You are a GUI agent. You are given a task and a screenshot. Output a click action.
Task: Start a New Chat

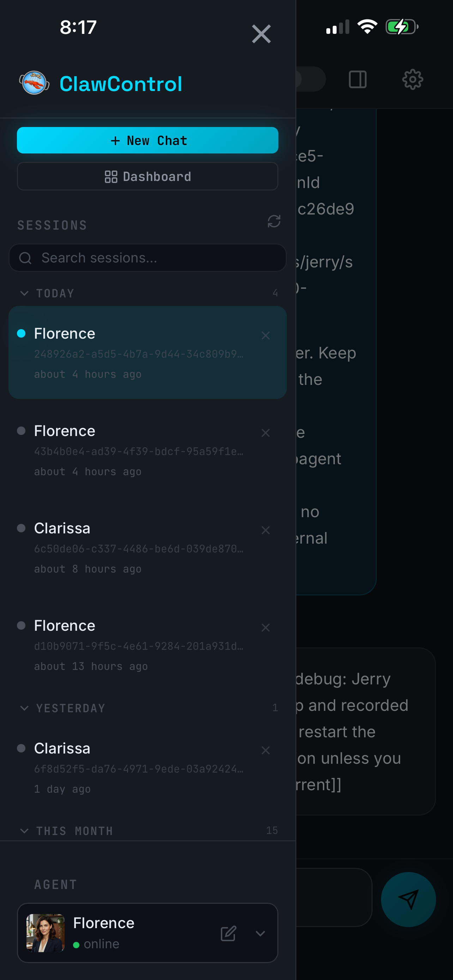coord(147,140)
